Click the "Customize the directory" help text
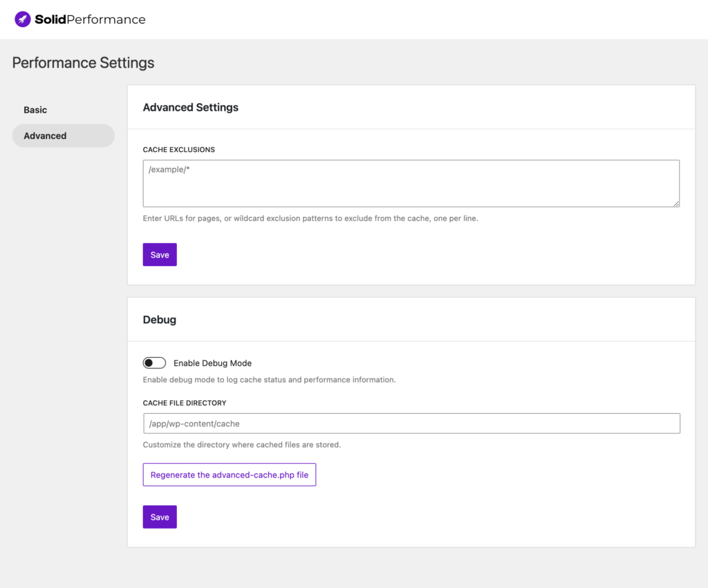708x588 pixels. (x=241, y=445)
